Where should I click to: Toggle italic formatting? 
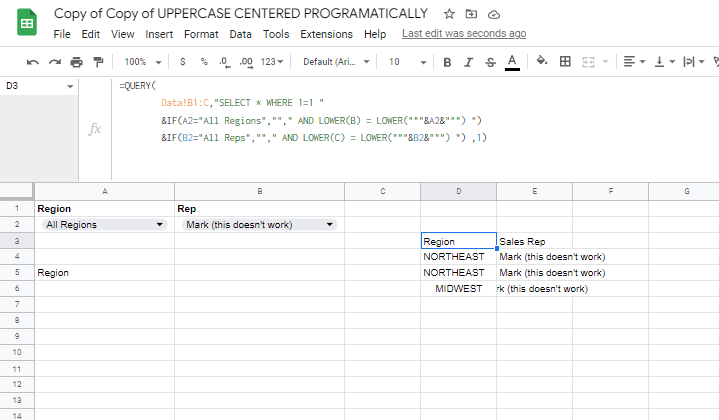468,62
